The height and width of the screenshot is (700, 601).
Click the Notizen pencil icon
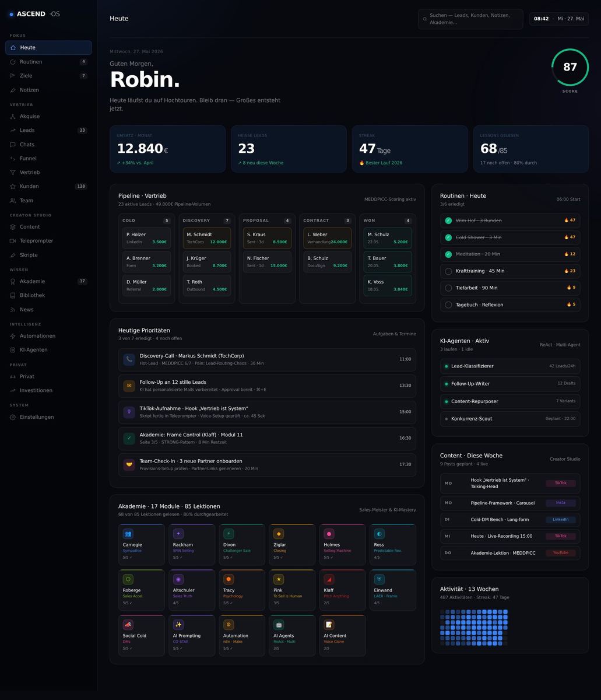(13, 90)
